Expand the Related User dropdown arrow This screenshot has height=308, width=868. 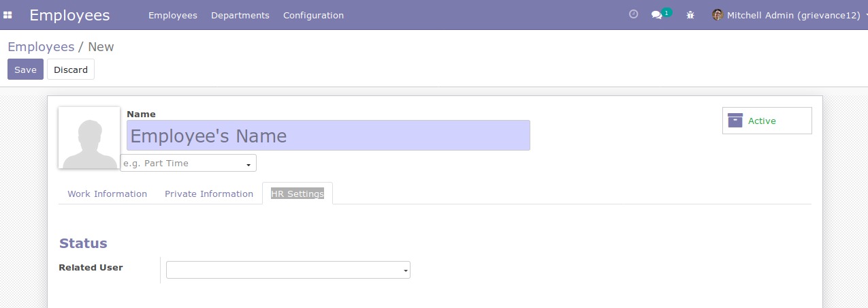(x=406, y=271)
